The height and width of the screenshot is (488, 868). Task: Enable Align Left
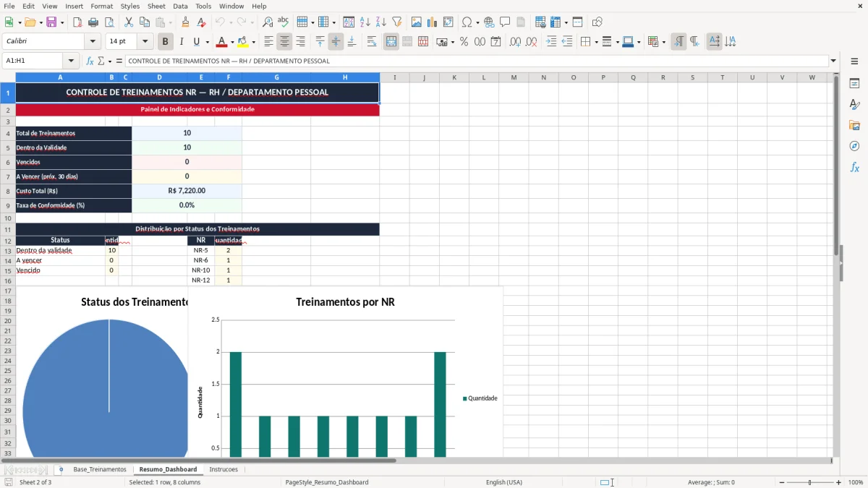coord(269,42)
